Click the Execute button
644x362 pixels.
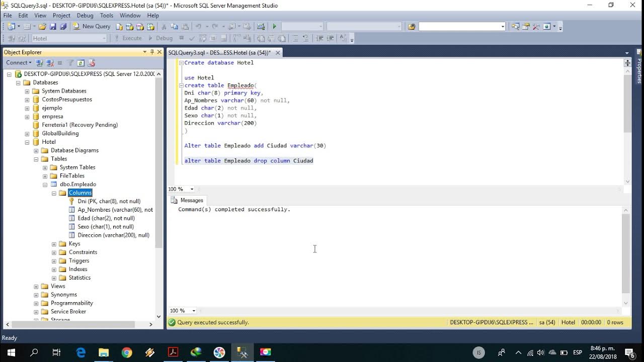[x=128, y=38]
